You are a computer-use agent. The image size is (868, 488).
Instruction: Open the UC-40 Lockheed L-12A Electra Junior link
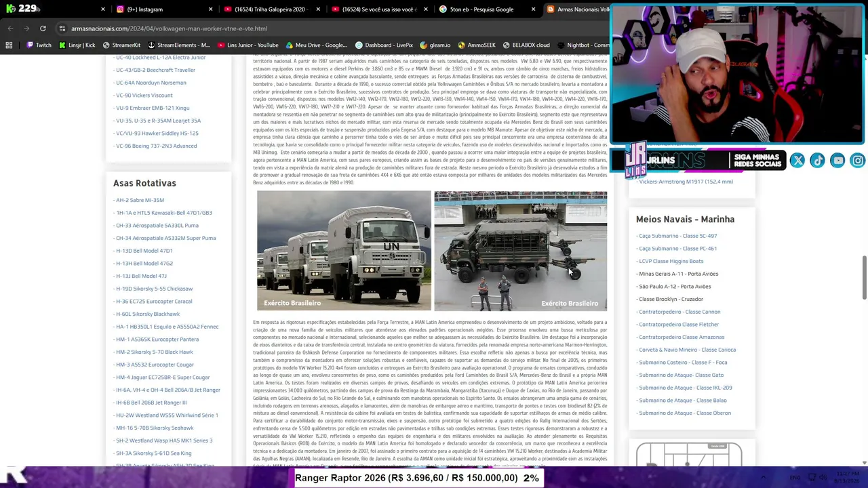coord(161,58)
